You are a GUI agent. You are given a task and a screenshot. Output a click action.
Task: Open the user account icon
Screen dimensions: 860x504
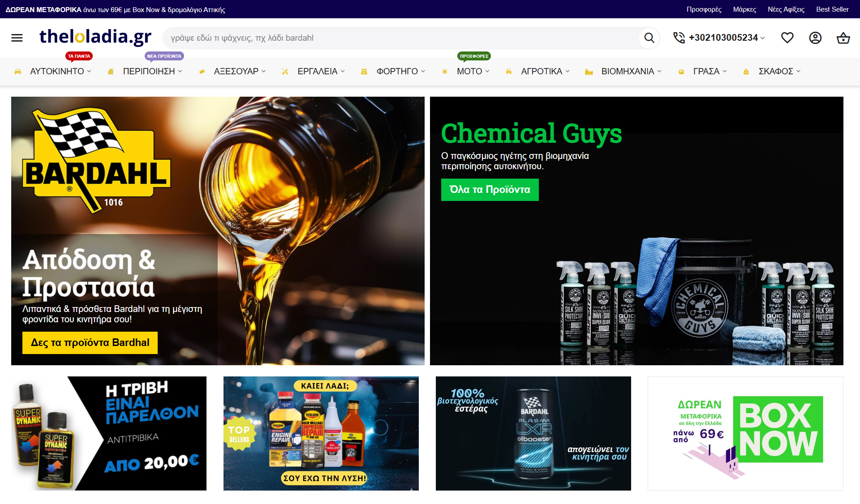[x=815, y=38]
